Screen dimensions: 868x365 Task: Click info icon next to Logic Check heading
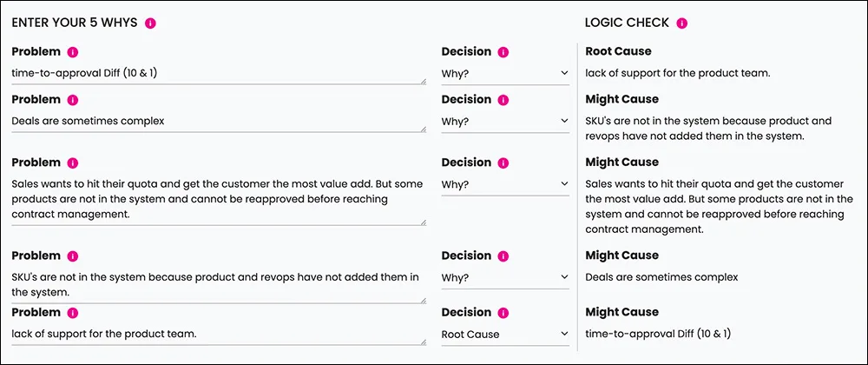(682, 23)
